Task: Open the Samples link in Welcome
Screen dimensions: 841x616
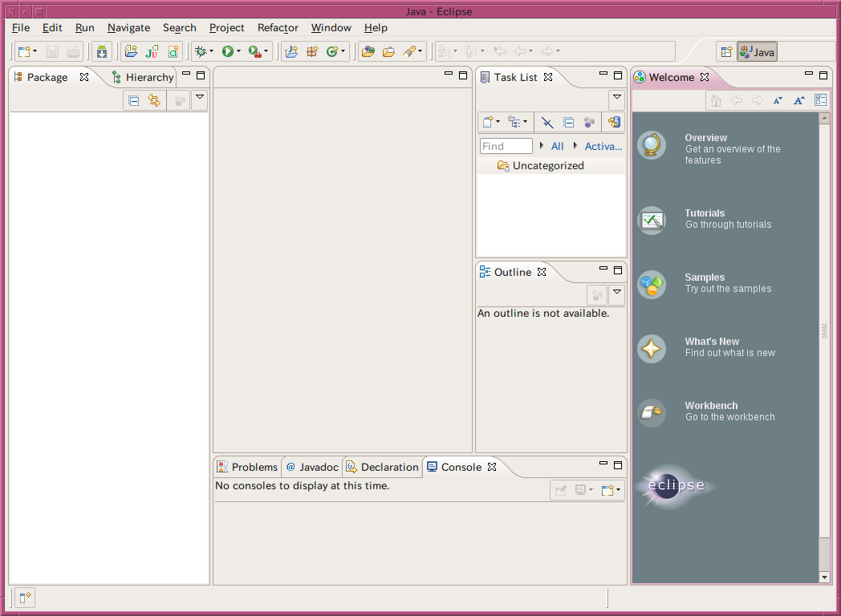Action: click(705, 278)
